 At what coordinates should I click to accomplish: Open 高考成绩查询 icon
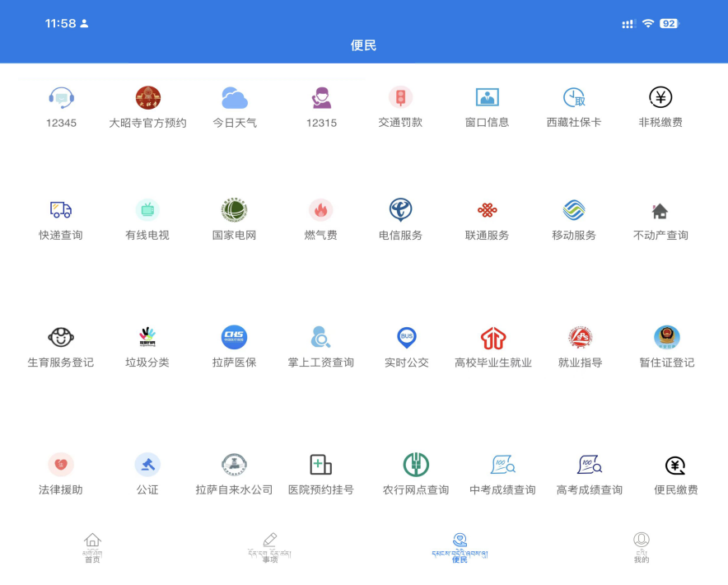point(590,465)
